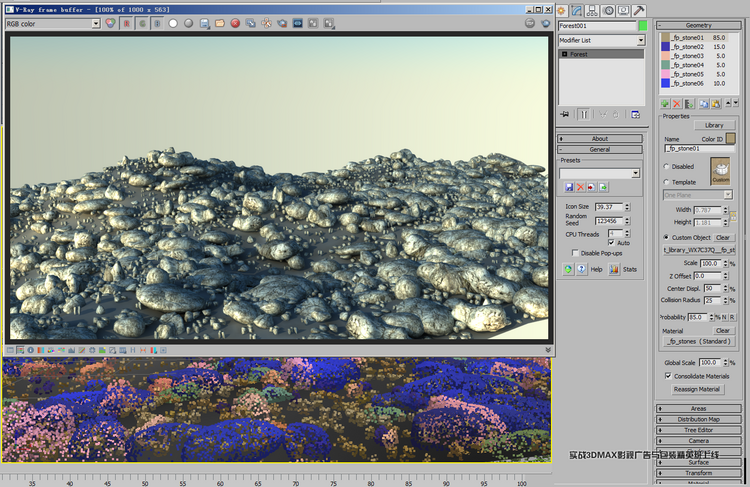Open the Utilities hammer tab

tap(639, 11)
